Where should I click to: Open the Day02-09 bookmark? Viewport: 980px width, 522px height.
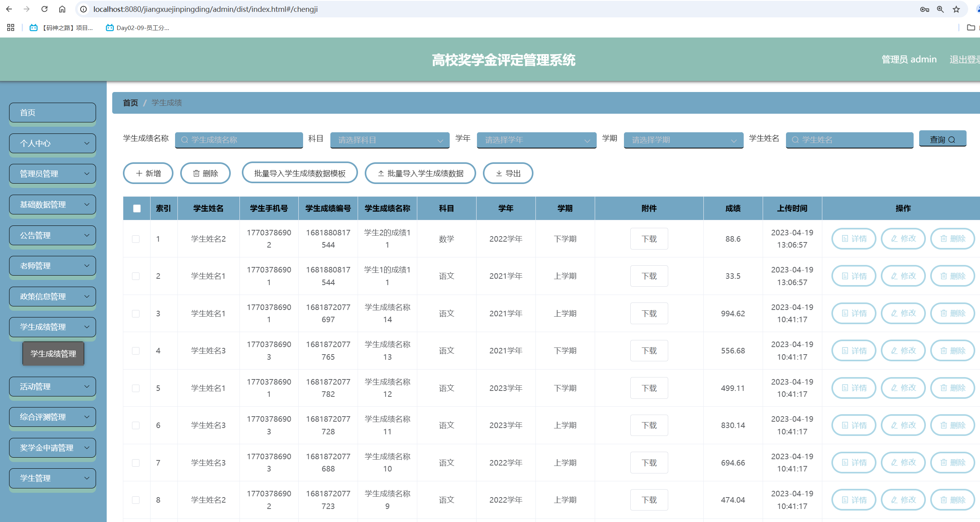[138, 28]
